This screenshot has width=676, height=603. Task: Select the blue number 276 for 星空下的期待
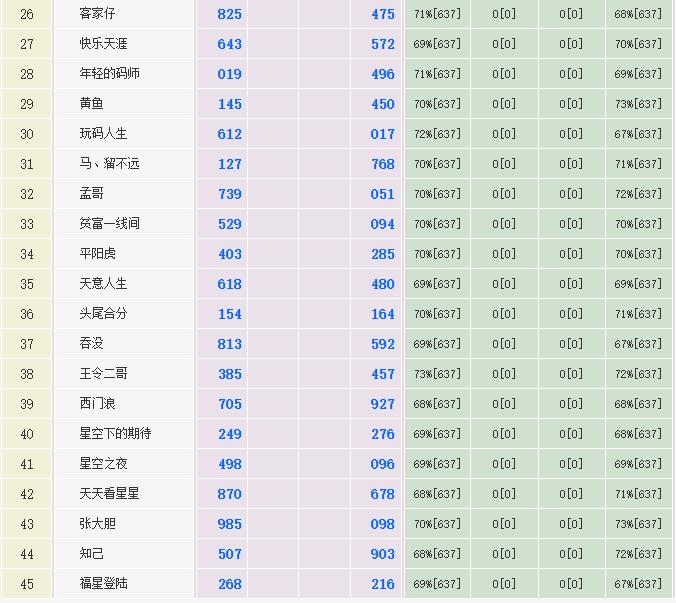click(x=383, y=434)
